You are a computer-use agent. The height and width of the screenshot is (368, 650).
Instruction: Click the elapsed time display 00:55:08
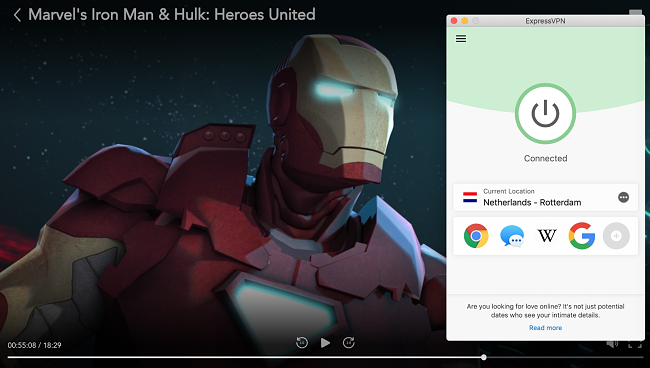pyautogui.click(x=22, y=345)
